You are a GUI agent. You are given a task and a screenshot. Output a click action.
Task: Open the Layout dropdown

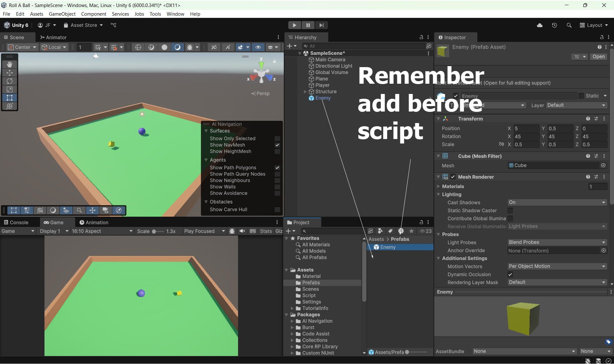594,25
